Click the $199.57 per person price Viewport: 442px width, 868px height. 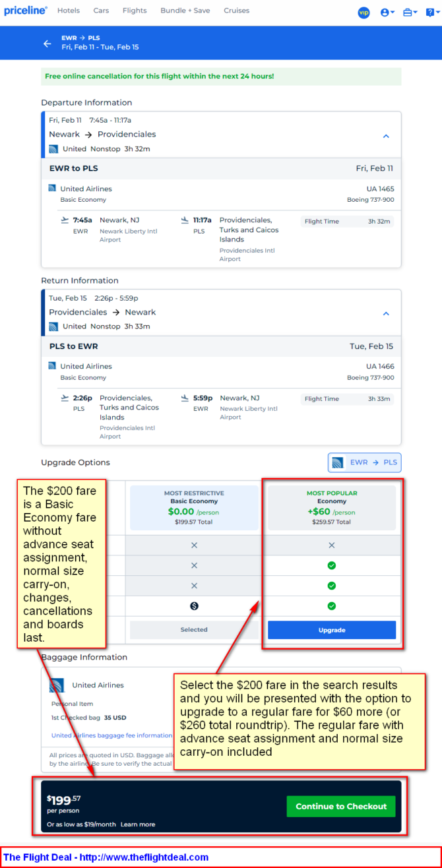point(63,804)
